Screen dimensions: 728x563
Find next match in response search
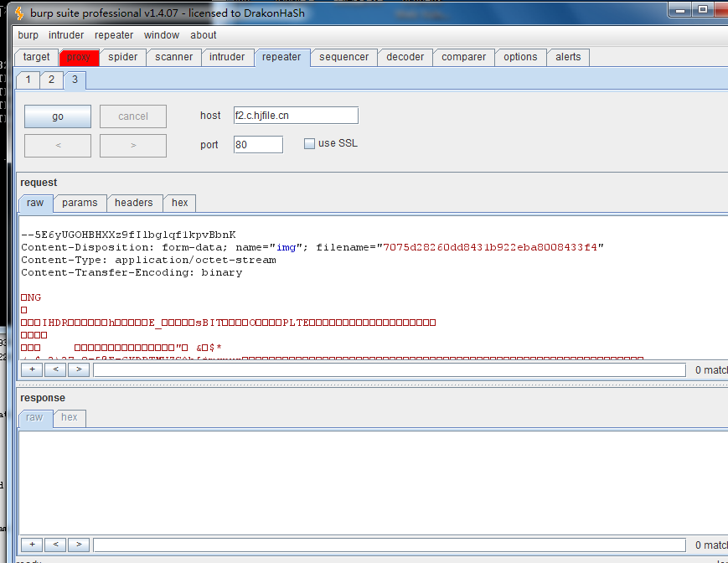pos(79,545)
